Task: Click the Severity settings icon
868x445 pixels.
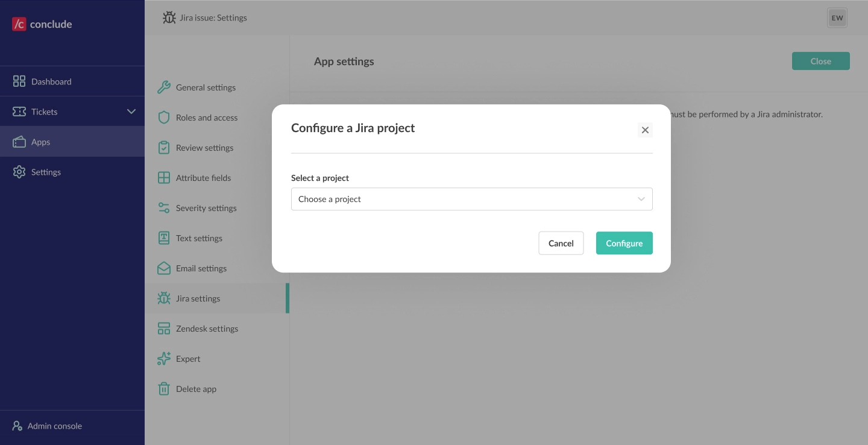Action: point(164,207)
